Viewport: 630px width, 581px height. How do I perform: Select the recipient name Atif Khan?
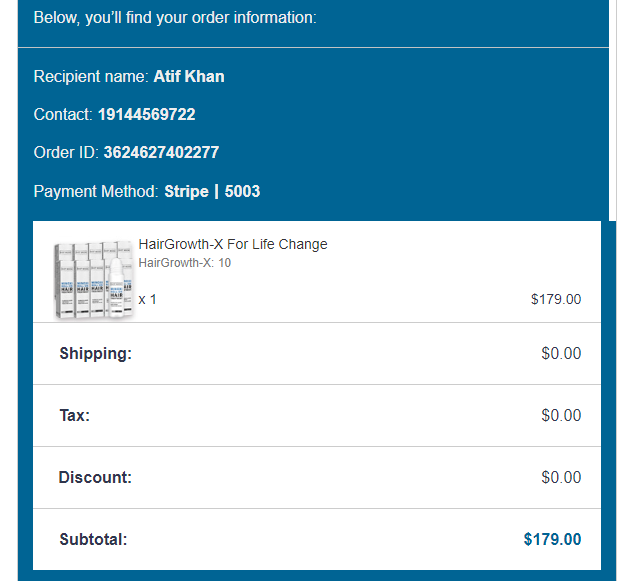189,77
